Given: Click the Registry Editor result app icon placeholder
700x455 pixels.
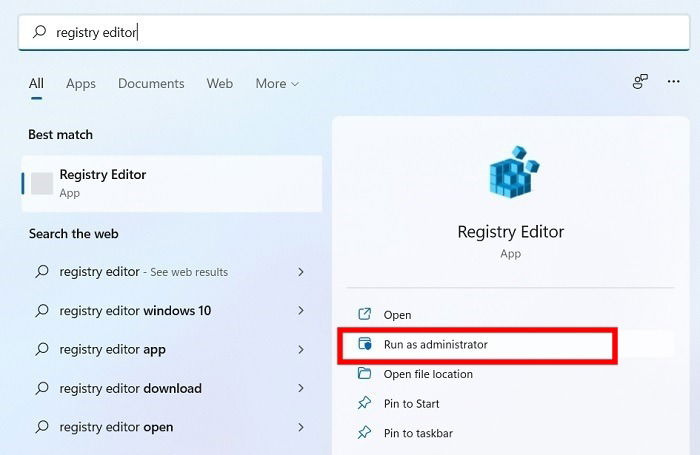Looking at the screenshot, I should [x=42, y=184].
